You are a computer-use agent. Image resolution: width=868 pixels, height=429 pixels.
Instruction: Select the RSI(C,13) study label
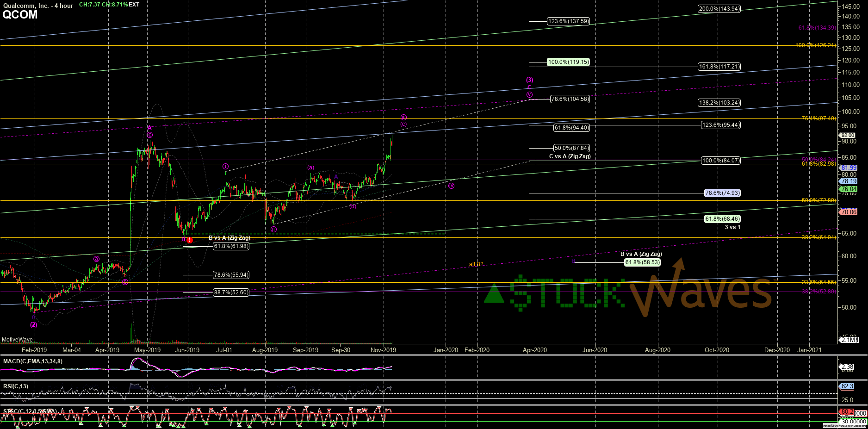pyautogui.click(x=16, y=386)
